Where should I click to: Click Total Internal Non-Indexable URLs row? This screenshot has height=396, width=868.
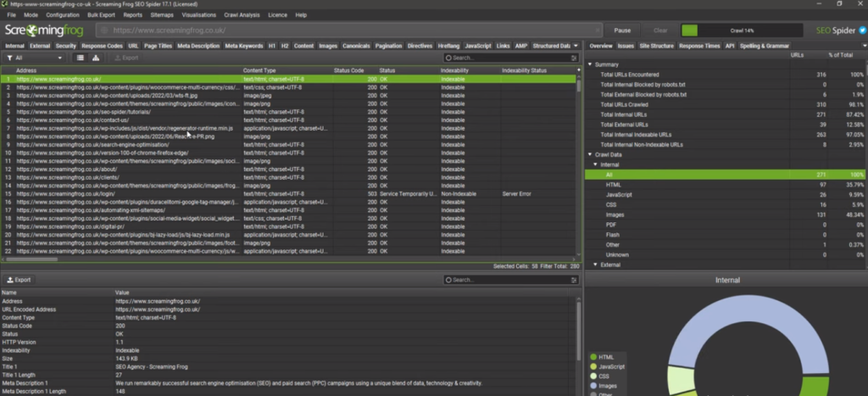point(726,144)
